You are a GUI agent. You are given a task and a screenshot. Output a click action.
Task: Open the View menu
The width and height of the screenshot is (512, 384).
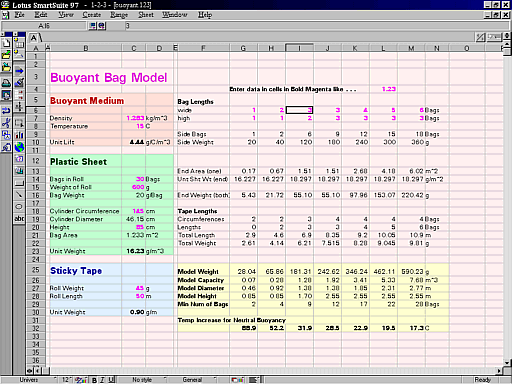click(66, 15)
